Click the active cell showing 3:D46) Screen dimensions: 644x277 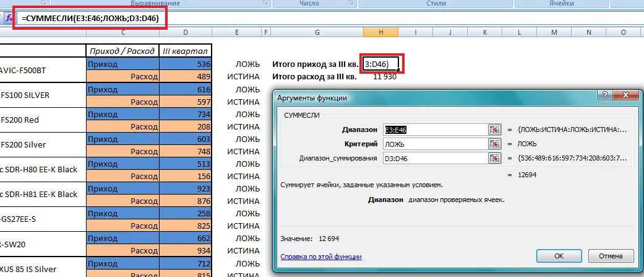[380, 64]
